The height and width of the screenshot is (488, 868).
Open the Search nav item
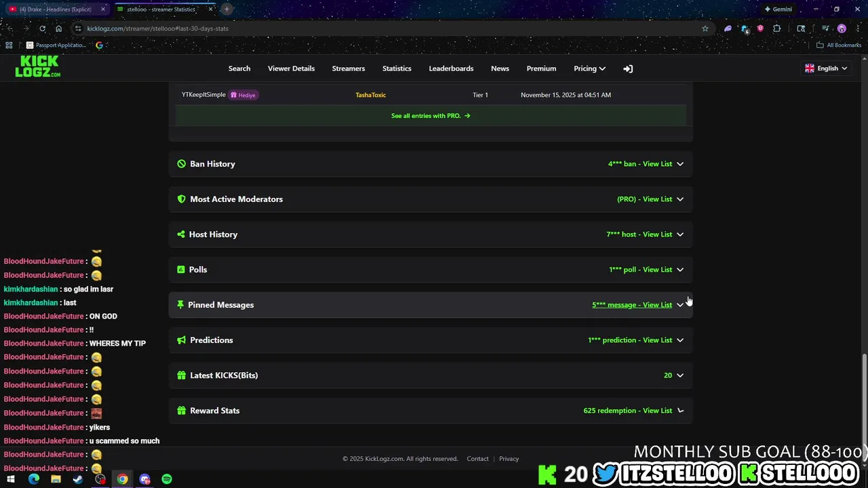tap(239, 68)
